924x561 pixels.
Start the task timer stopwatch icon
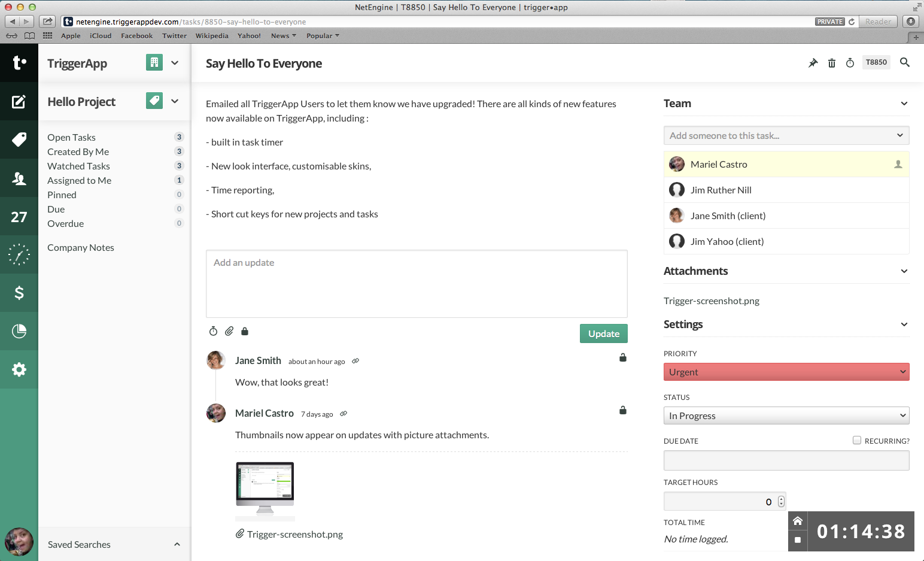point(850,62)
